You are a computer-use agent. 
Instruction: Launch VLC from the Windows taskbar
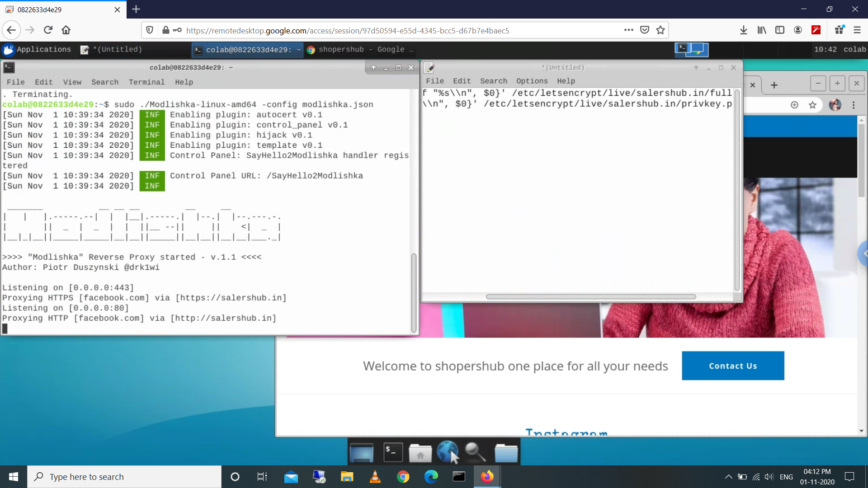click(x=375, y=477)
